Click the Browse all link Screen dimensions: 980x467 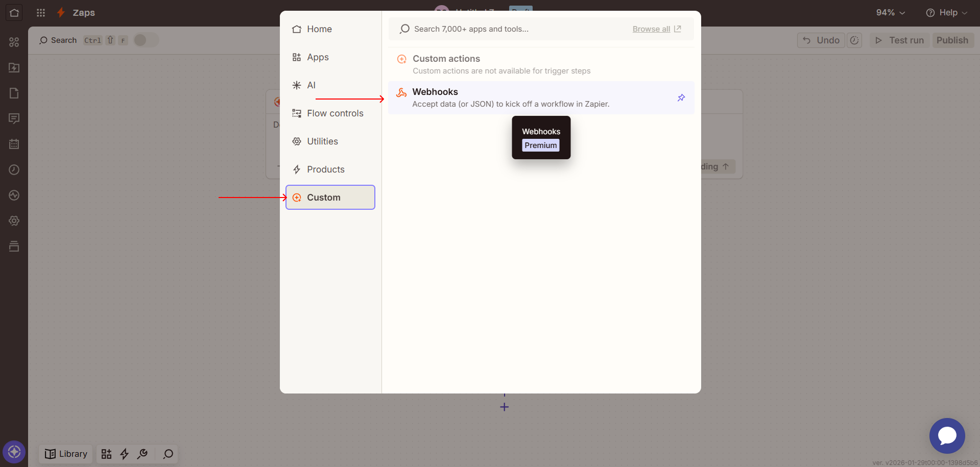[x=651, y=29]
